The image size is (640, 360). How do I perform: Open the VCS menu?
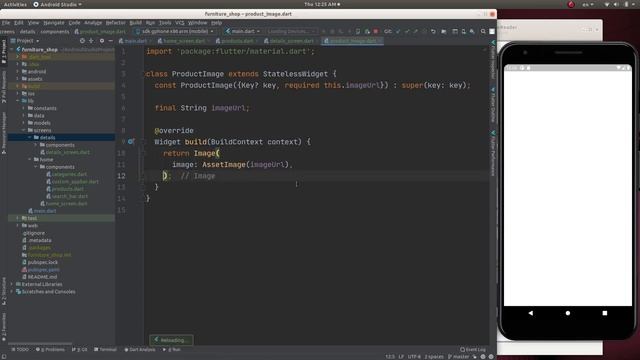pos(180,23)
